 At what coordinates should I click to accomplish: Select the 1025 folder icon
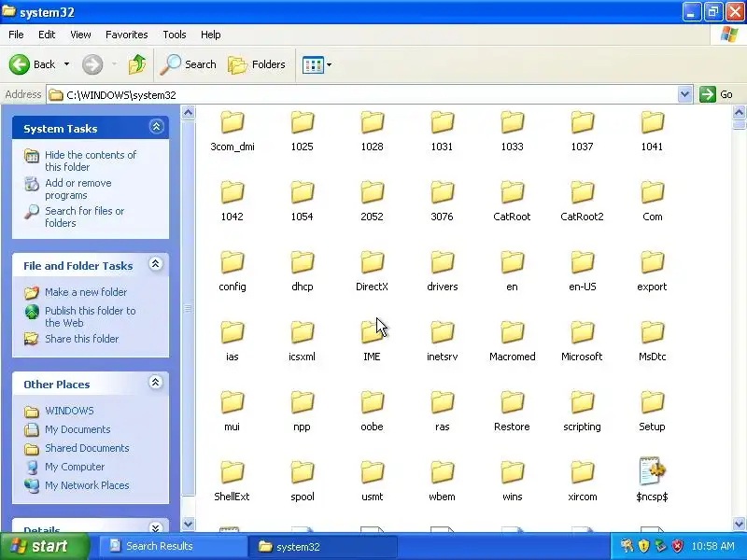pos(302,123)
